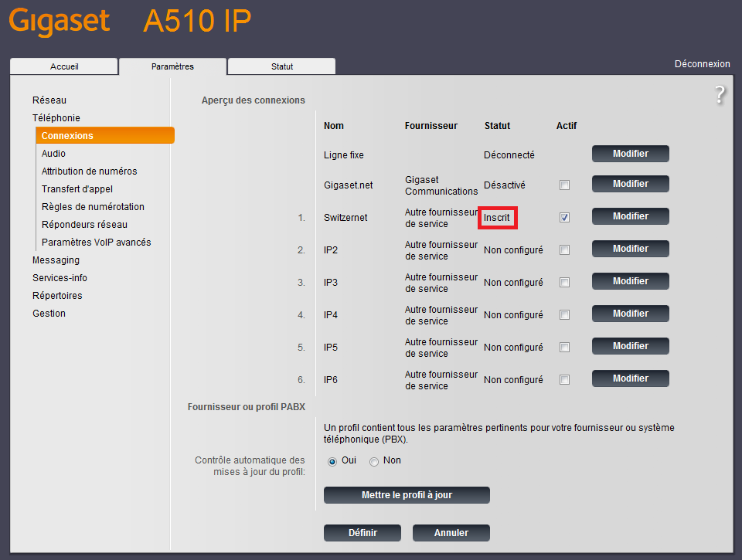Image resolution: width=742 pixels, height=560 pixels.
Task: Click the Définir button
Action: point(362,533)
